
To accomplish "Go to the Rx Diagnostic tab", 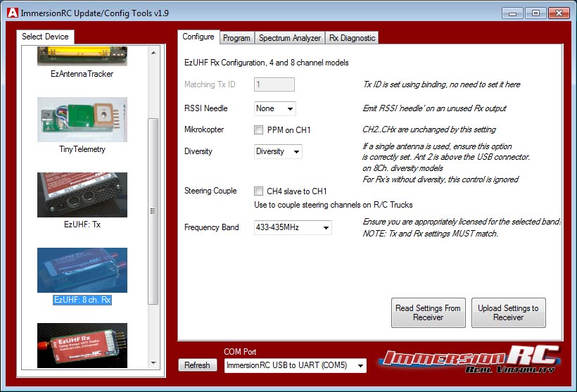I will 352,38.
